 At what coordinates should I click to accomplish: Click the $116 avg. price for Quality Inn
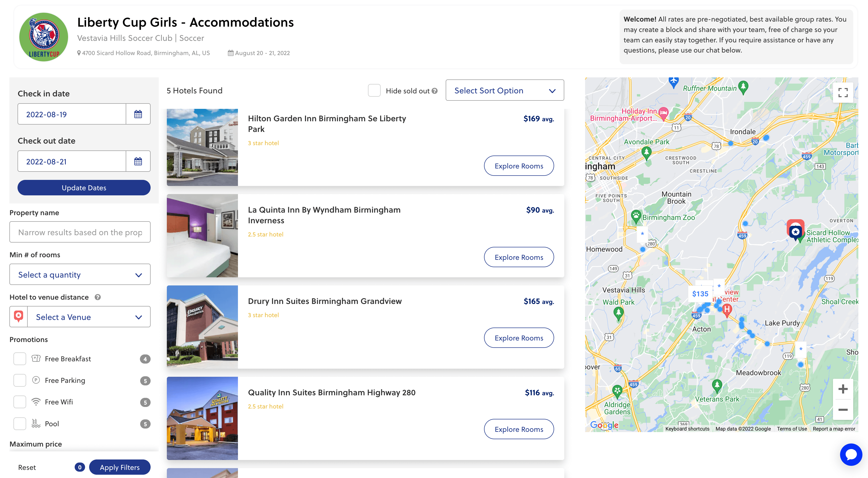[x=539, y=392]
